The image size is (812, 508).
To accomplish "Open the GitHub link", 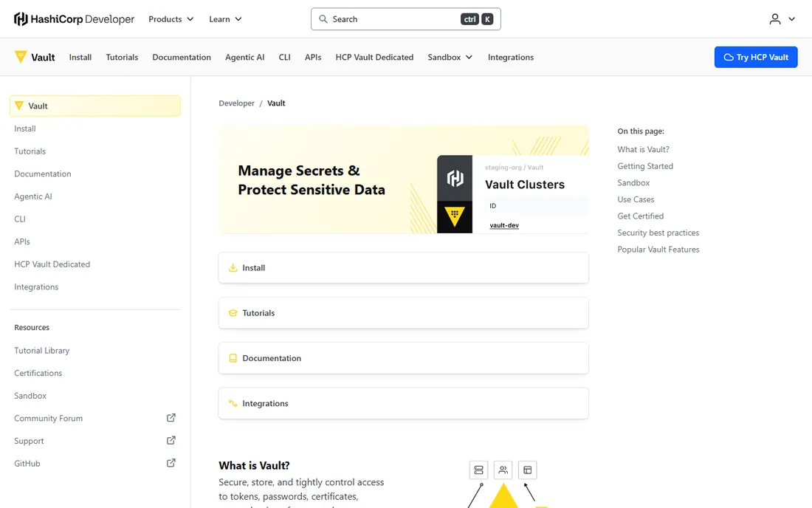I will [27, 464].
